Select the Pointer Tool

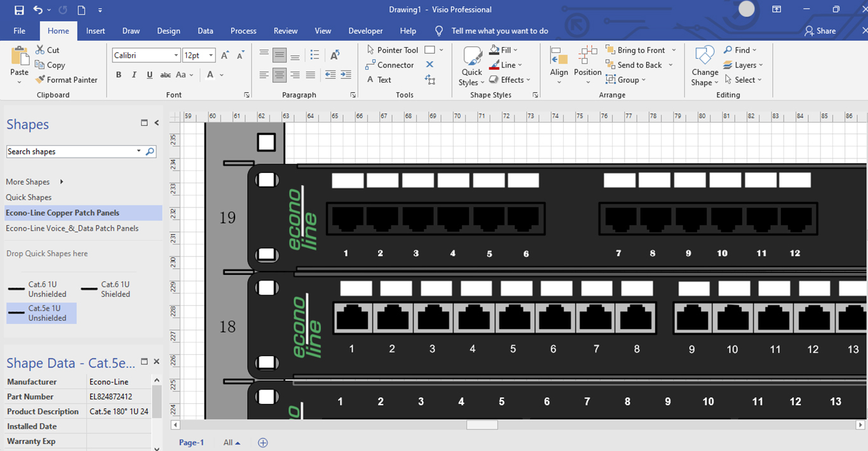pyautogui.click(x=391, y=50)
